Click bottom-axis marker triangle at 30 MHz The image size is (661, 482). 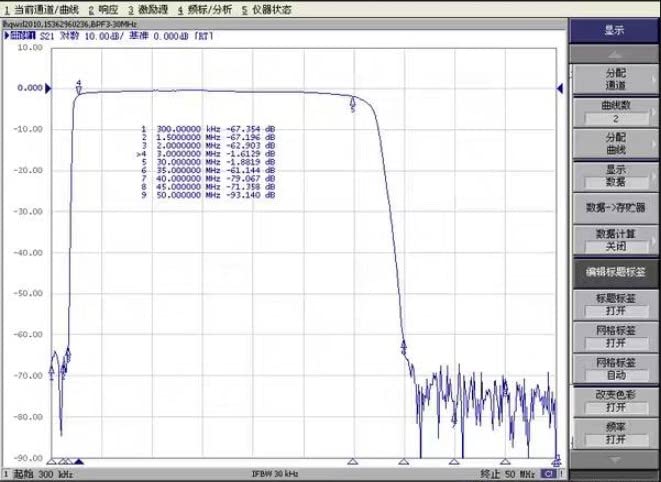pos(353,461)
